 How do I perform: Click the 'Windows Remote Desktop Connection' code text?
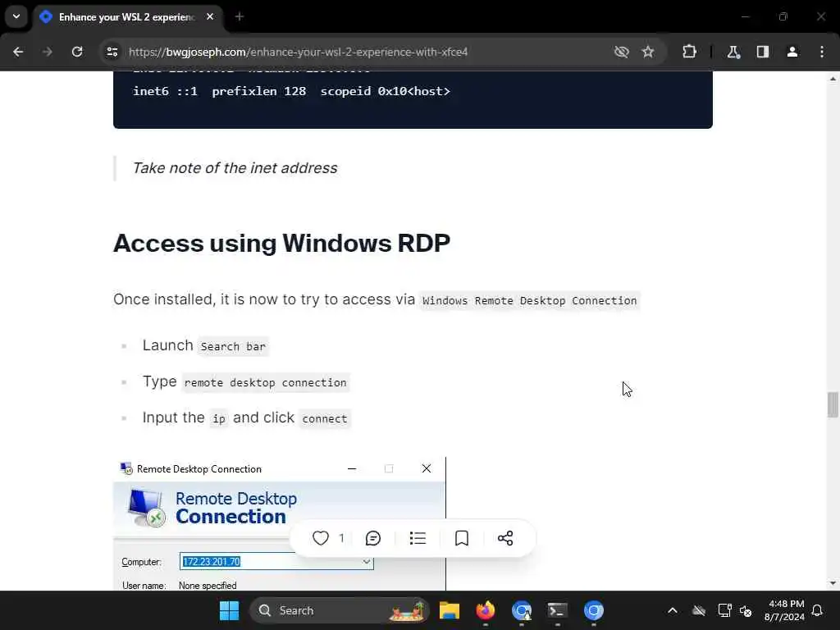[529, 300]
